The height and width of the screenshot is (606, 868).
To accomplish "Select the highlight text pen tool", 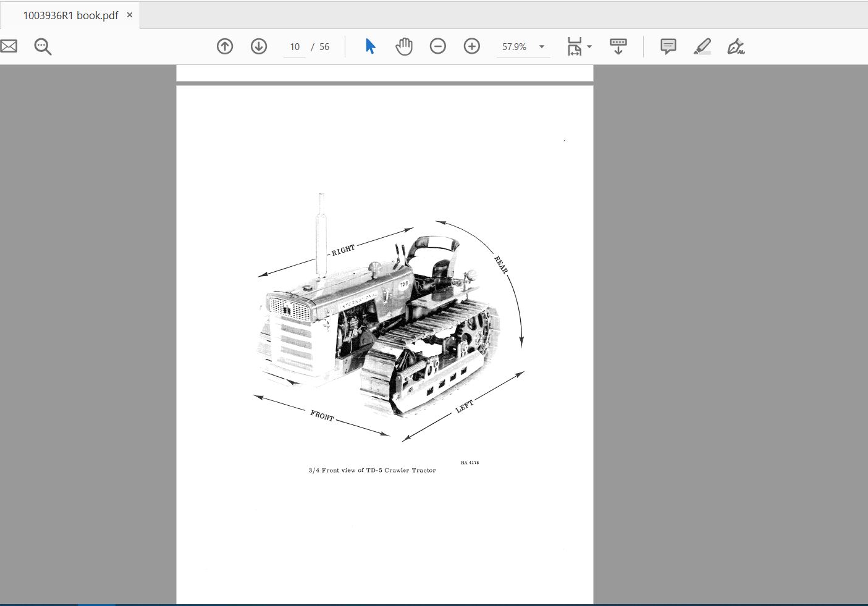I will 702,46.
